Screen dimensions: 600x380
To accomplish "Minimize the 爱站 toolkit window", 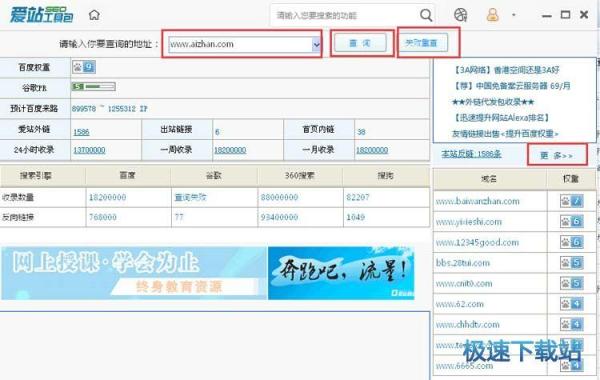I will click(x=546, y=16).
